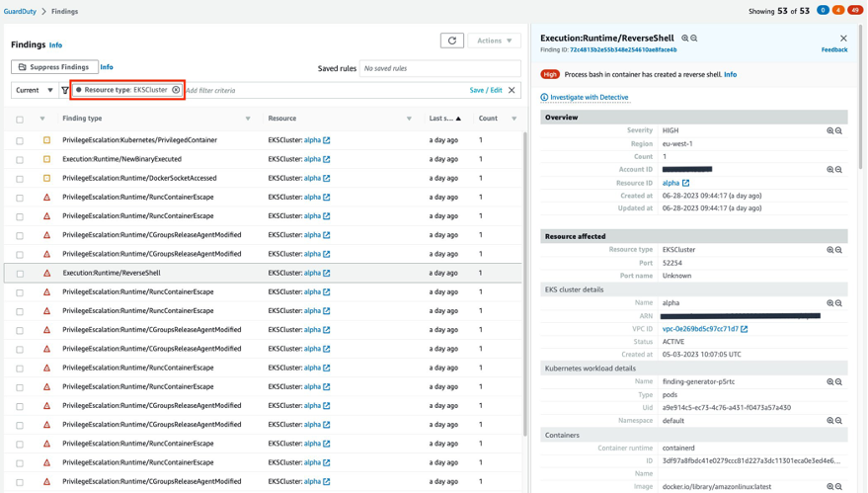Open external link for PrivilegedContainer resource alpha
Image resolution: width=868 pixels, height=493 pixels.
click(x=327, y=140)
